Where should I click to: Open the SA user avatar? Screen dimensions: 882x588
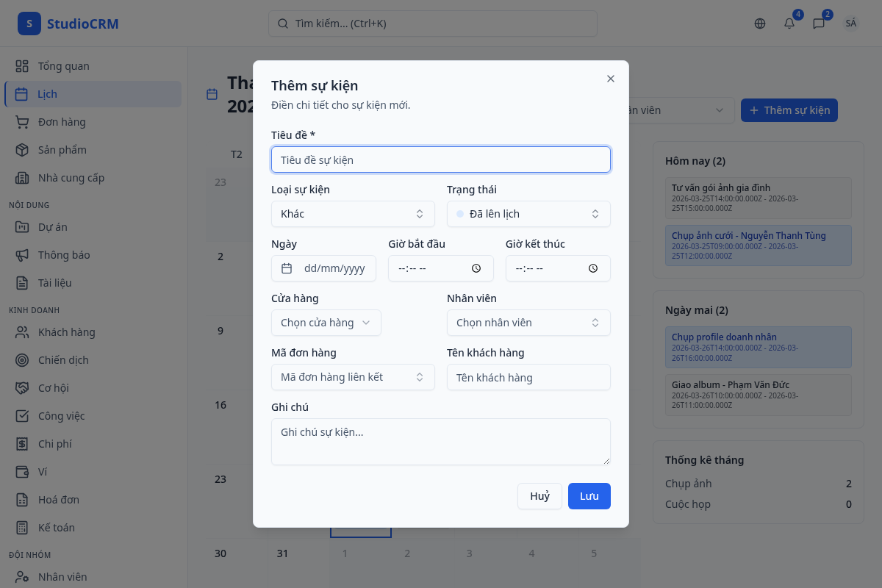pyautogui.click(x=850, y=24)
